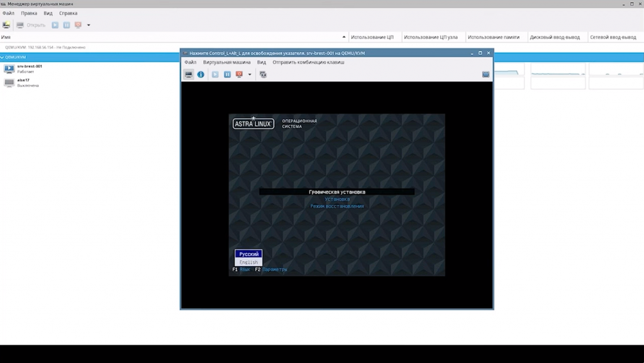Image resolution: width=644 pixels, height=363 pixels.
Task: Click the run VM icon in manager toolbar
Action: click(x=55, y=25)
